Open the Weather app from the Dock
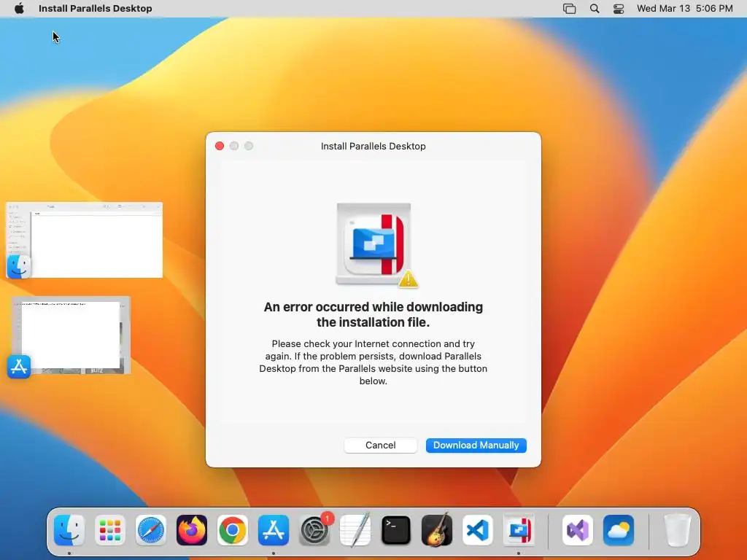 [x=619, y=530]
